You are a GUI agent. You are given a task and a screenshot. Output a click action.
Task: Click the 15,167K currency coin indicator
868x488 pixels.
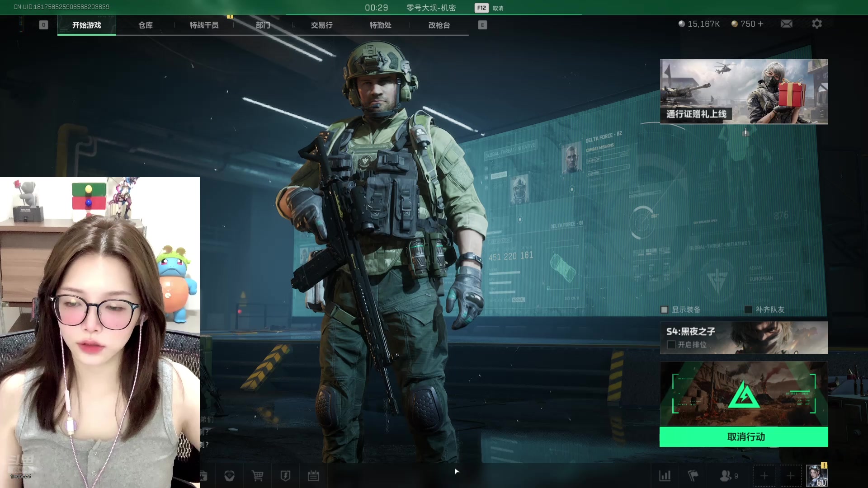tap(699, 24)
